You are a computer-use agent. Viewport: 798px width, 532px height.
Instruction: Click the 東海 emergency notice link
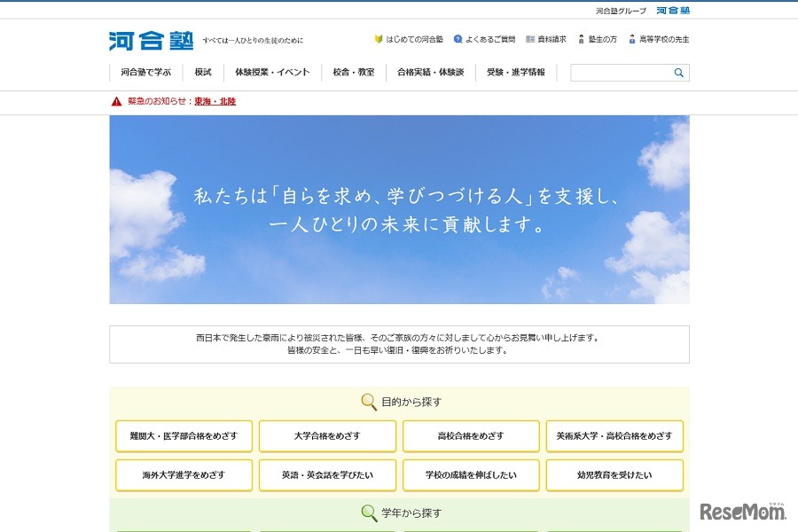tap(202, 101)
